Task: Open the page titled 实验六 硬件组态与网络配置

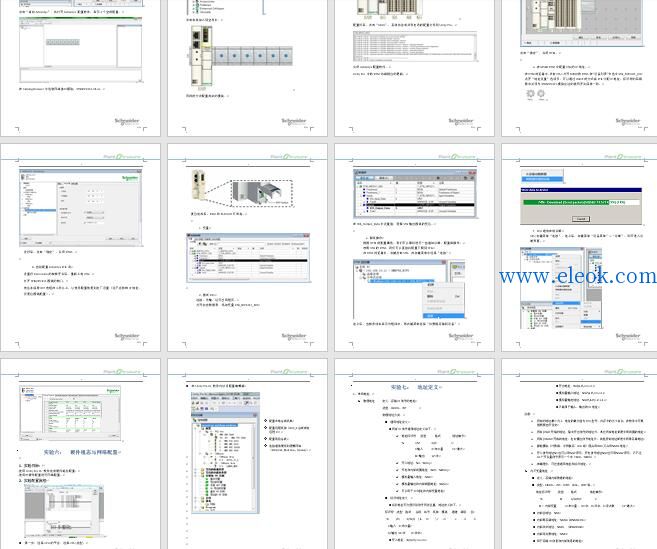Action: click(80, 454)
